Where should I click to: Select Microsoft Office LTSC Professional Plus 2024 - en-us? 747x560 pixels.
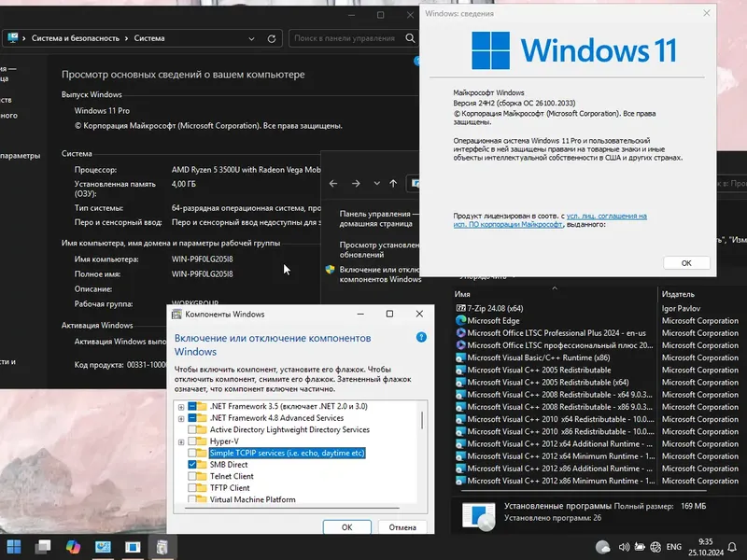tap(557, 333)
